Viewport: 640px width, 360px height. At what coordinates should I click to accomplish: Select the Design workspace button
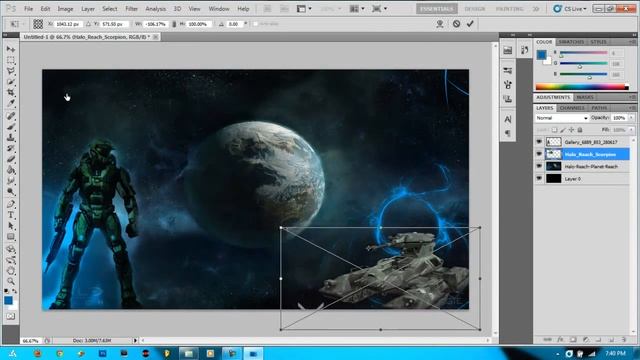475,9
